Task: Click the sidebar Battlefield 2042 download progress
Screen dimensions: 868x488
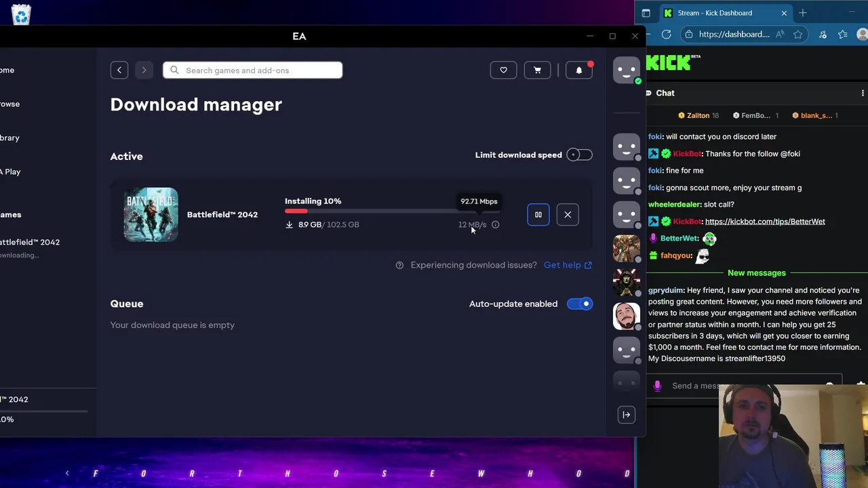Action: click(43, 411)
